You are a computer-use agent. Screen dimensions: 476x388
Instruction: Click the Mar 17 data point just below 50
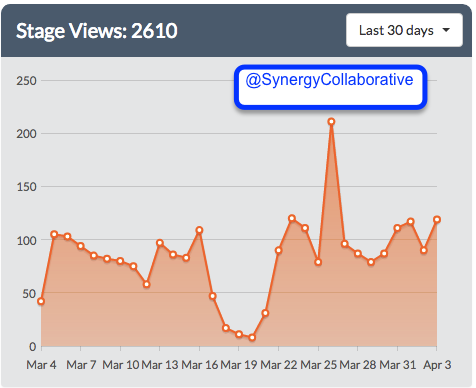212,296
